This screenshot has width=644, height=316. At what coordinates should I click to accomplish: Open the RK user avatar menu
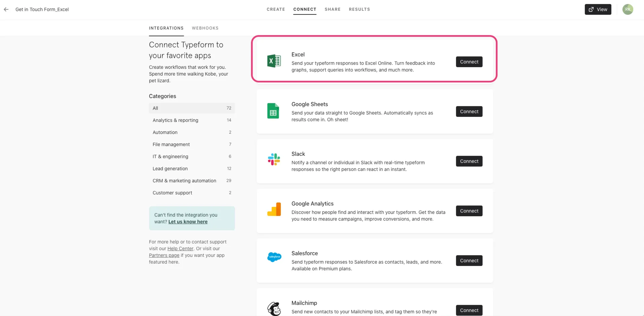(x=628, y=9)
